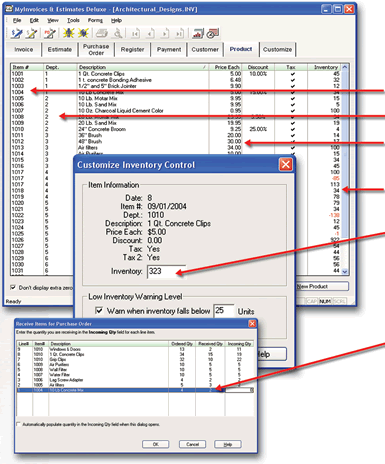The width and height of the screenshot is (385, 464).
Task: Close the Receive Items for Purchase Order dialog
Action: click(252, 324)
